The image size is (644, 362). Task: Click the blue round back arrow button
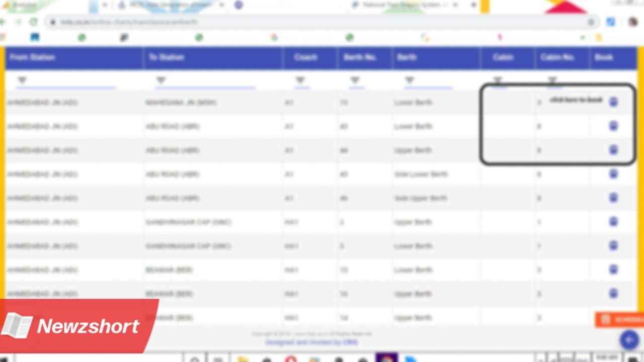pos(629,340)
